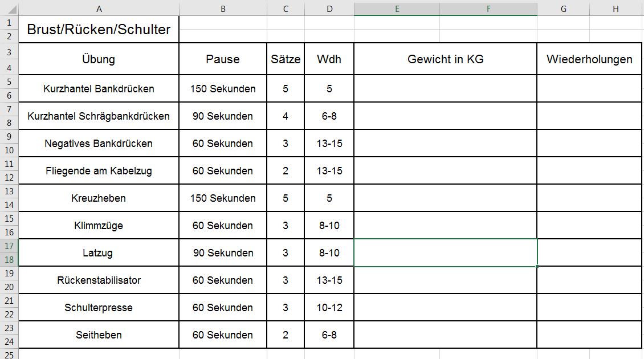This screenshot has width=644, height=359.
Task: Click the Wiederholungen header cell
Action: tap(589, 59)
